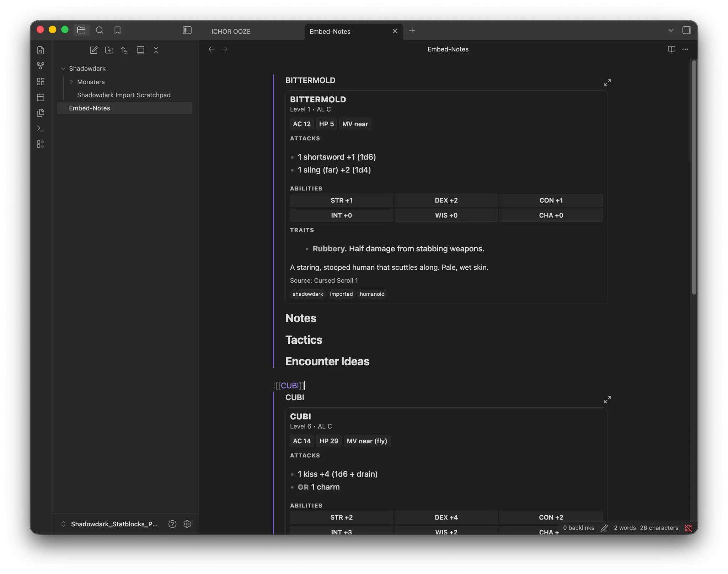Open the search panel icon
The width and height of the screenshot is (728, 574).
[100, 30]
